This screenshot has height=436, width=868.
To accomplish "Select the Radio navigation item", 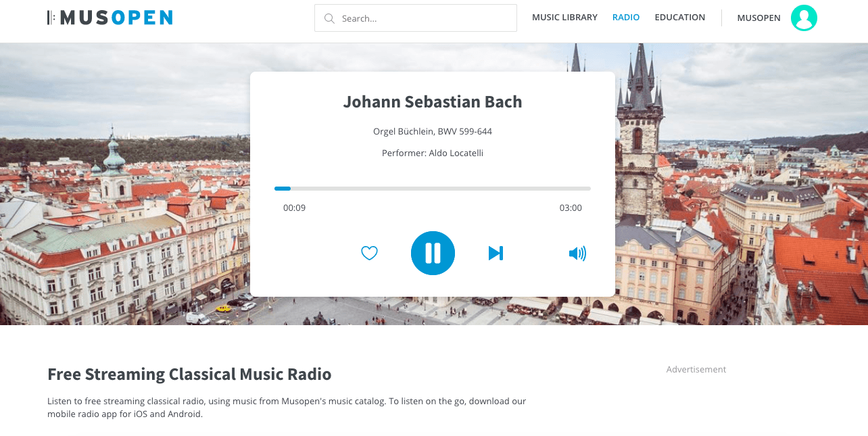I will [625, 18].
